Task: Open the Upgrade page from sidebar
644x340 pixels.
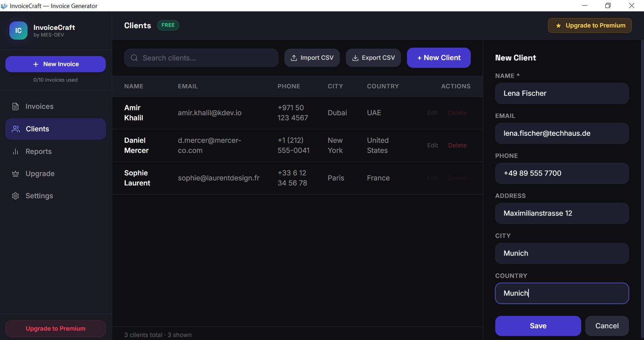Action: pos(56,174)
